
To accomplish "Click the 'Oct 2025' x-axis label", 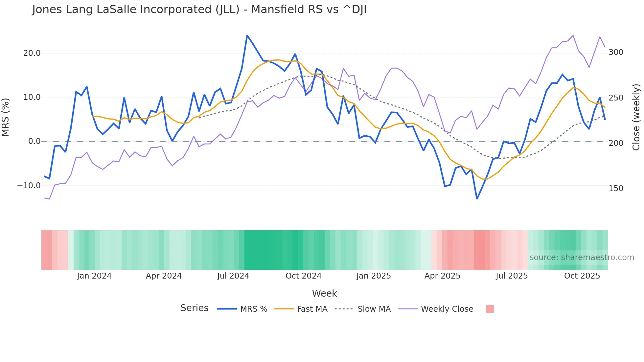I will coord(582,276).
